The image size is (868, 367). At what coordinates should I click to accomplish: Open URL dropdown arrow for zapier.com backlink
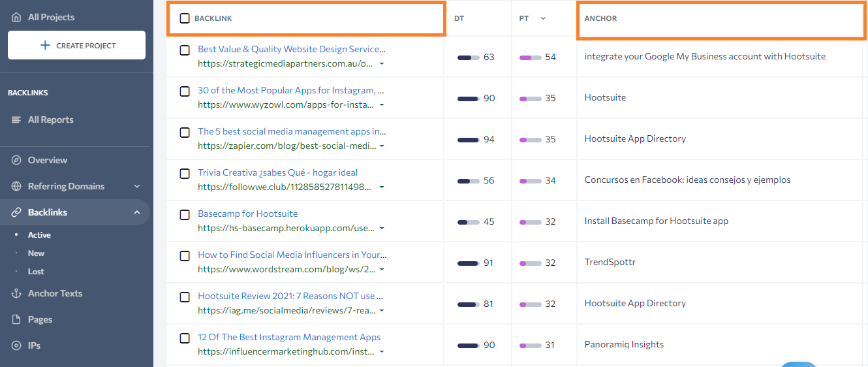point(382,146)
